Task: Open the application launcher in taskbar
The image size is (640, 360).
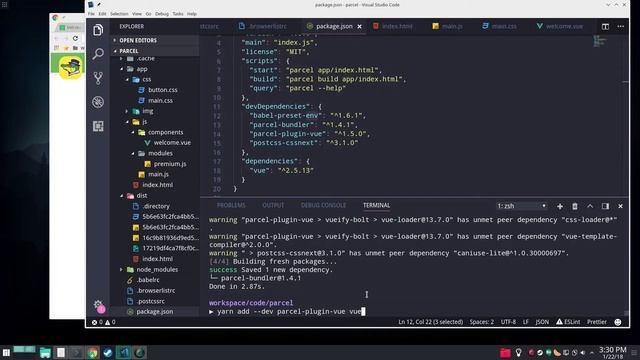Action: pos(6,353)
